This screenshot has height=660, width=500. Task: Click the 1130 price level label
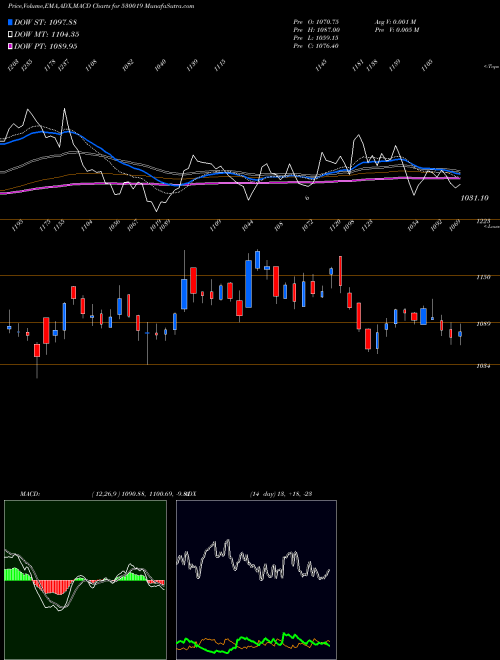[483, 277]
